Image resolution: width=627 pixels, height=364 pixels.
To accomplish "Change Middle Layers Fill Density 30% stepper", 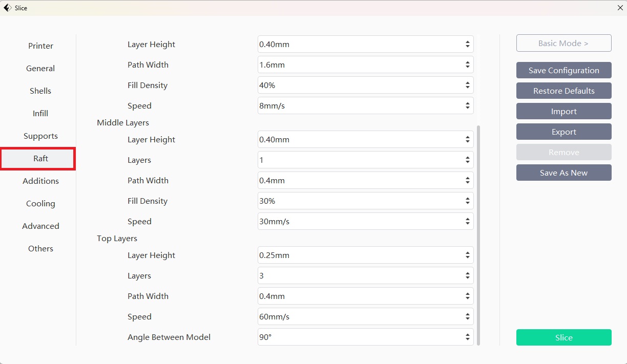I will 467,201.
